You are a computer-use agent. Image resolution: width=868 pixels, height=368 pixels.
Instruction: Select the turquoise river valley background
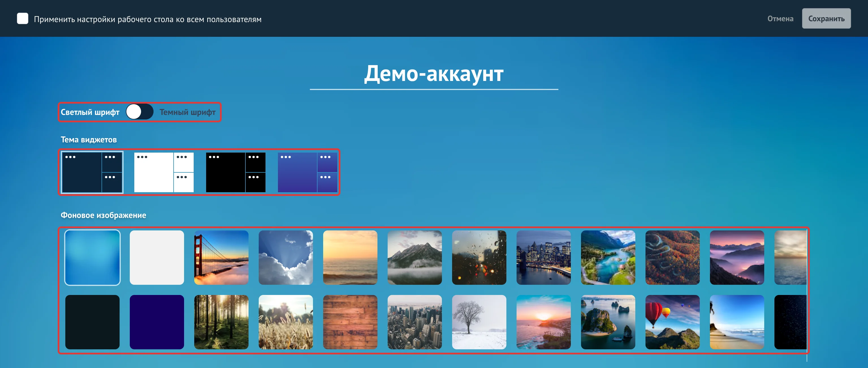608,257
